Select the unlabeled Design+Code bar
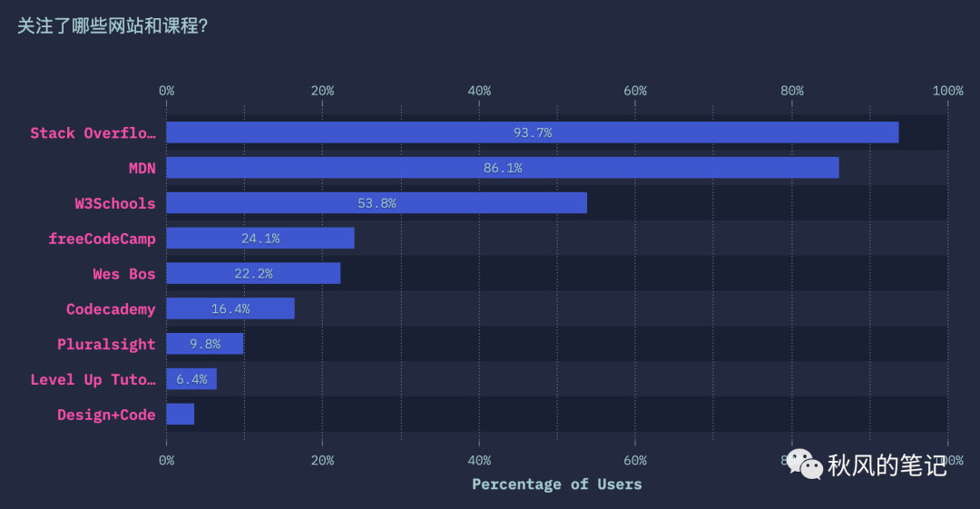The height and width of the screenshot is (509, 980). point(180,414)
